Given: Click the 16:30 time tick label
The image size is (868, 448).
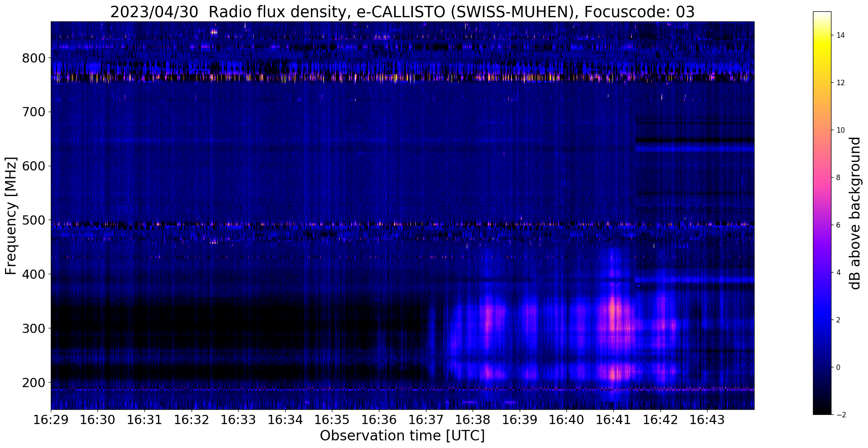Looking at the screenshot, I should (x=98, y=419).
